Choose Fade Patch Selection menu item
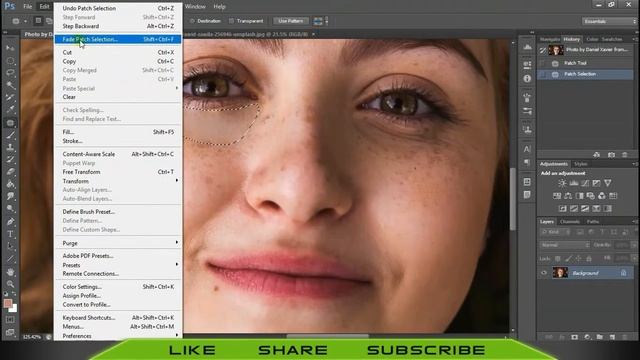 pos(119,39)
